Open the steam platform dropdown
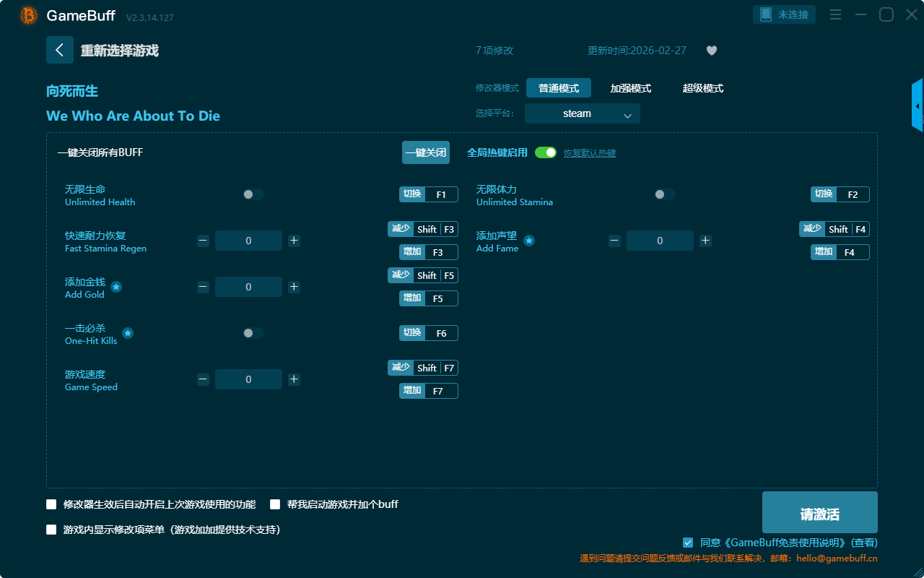Image resolution: width=924 pixels, height=578 pixels. click(x=582, y=113)
